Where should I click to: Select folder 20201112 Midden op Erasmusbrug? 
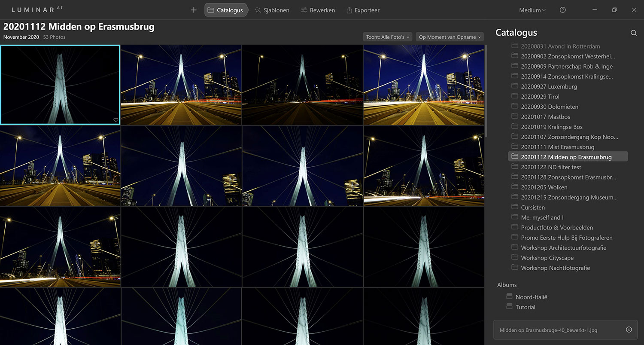click(x=568, y=157)
